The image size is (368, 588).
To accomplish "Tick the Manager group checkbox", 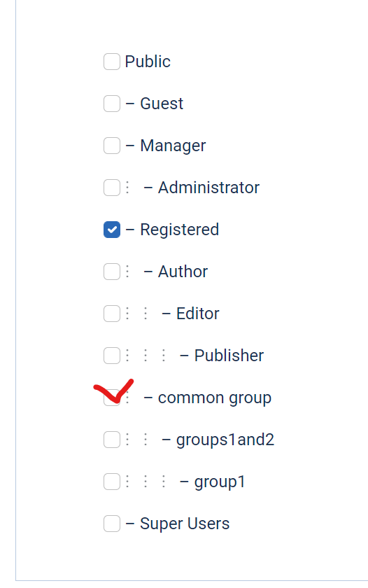I will (x=112, y=146).
